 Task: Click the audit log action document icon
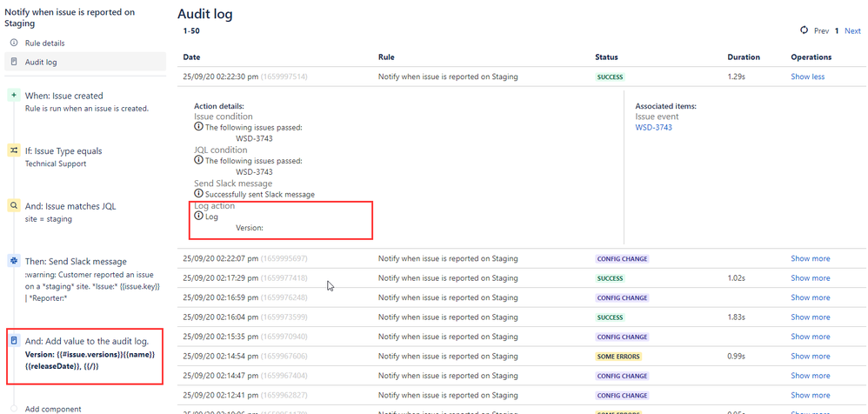tap(14, 340)
